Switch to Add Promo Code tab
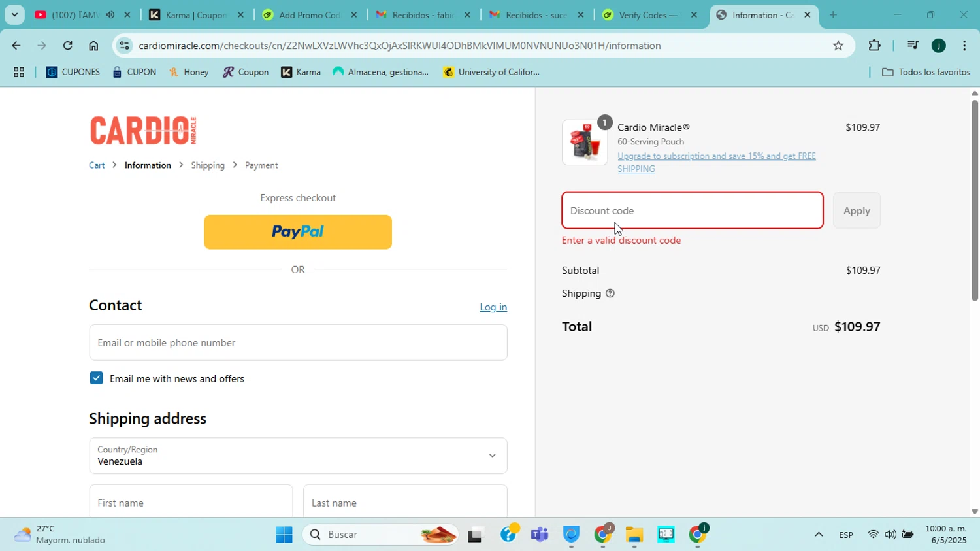 point(310,14)
